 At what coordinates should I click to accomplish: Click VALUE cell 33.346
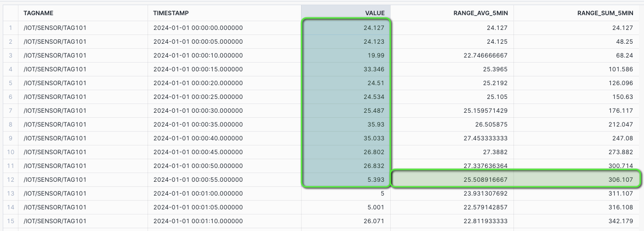346,69
